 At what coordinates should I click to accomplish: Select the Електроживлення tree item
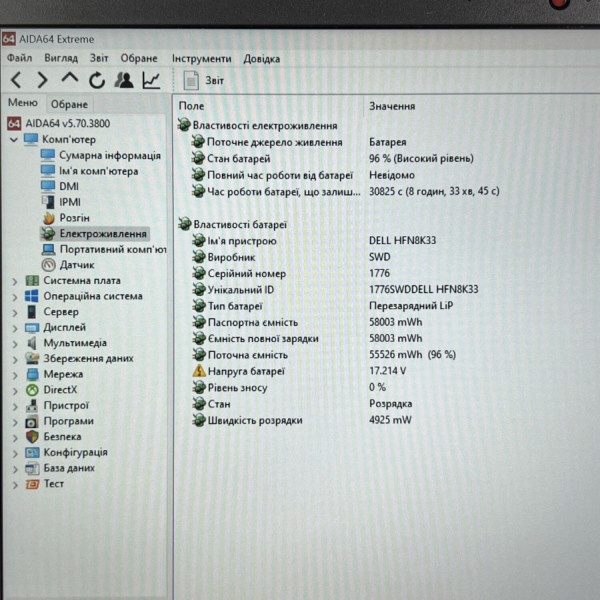[x=94, y=233]
